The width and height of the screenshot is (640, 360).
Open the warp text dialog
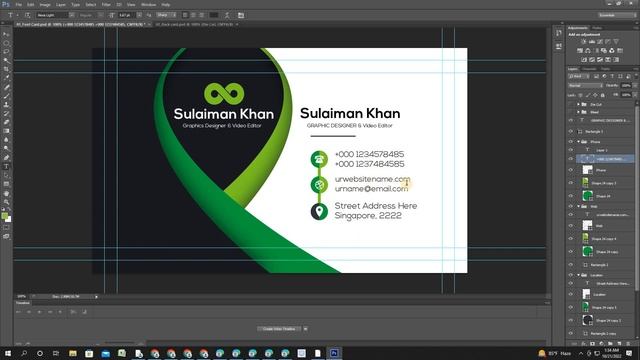tap(227, 15)
